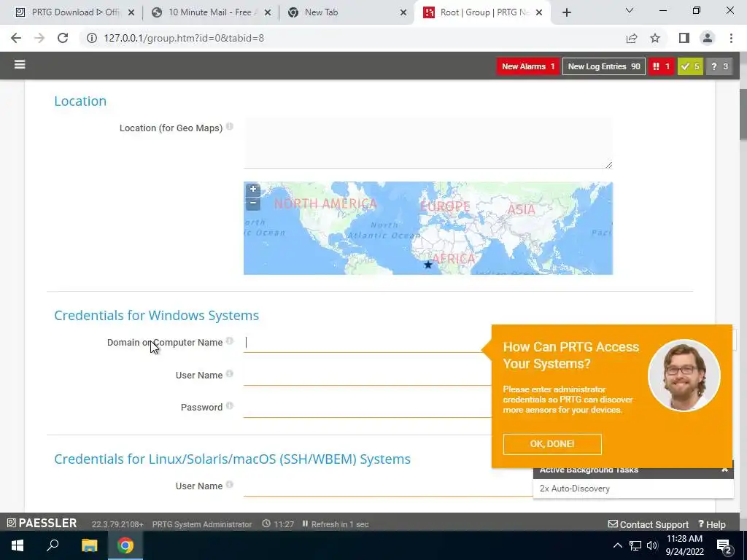Open info icon for Windows Password
This screenshot has height=560, width=747.
[230, 405]
